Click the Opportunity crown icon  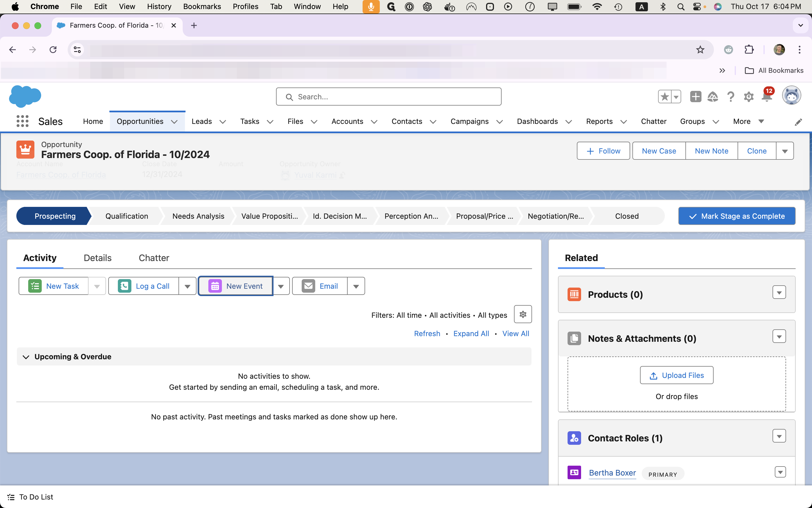pyautogui.click(x=25, y=150)
